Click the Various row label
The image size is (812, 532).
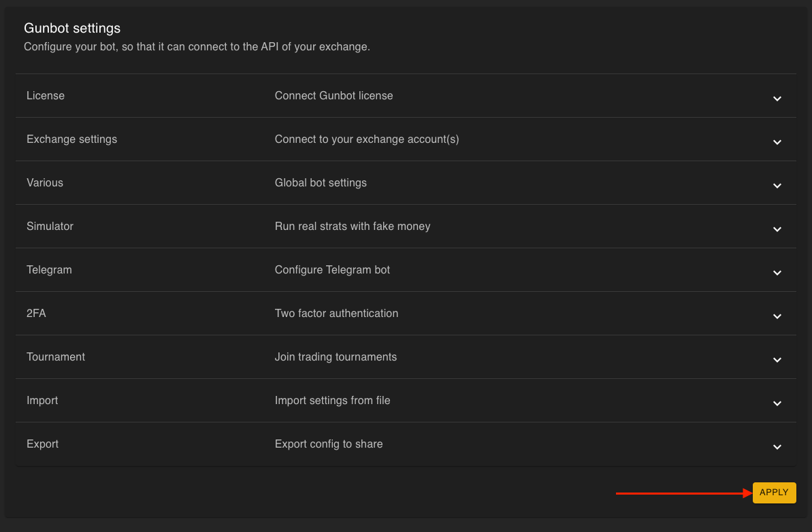44,183
